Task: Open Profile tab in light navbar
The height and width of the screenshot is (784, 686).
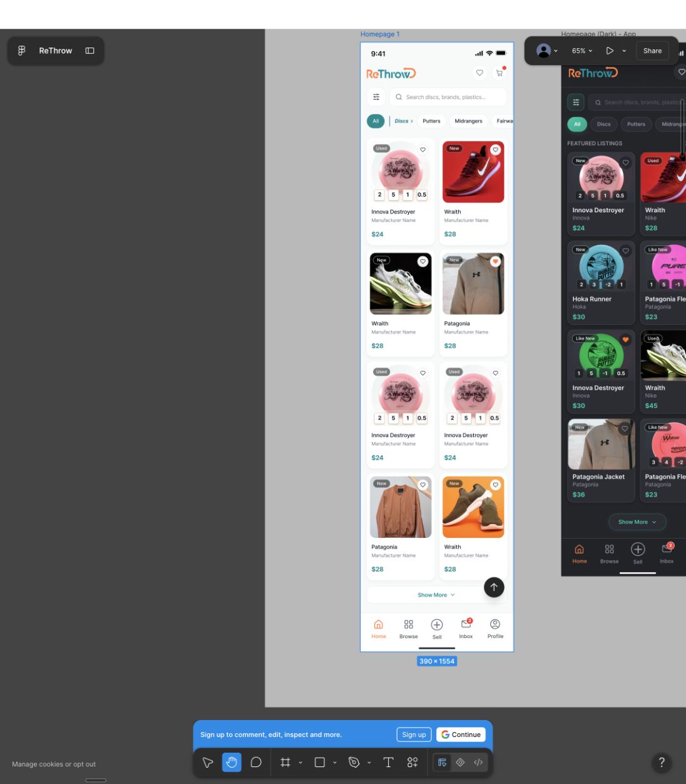Action: click(x=495, y=629)
